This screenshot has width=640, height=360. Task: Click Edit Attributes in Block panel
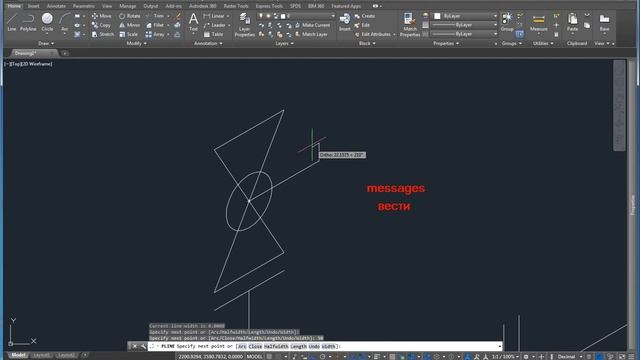click(373, 35)
